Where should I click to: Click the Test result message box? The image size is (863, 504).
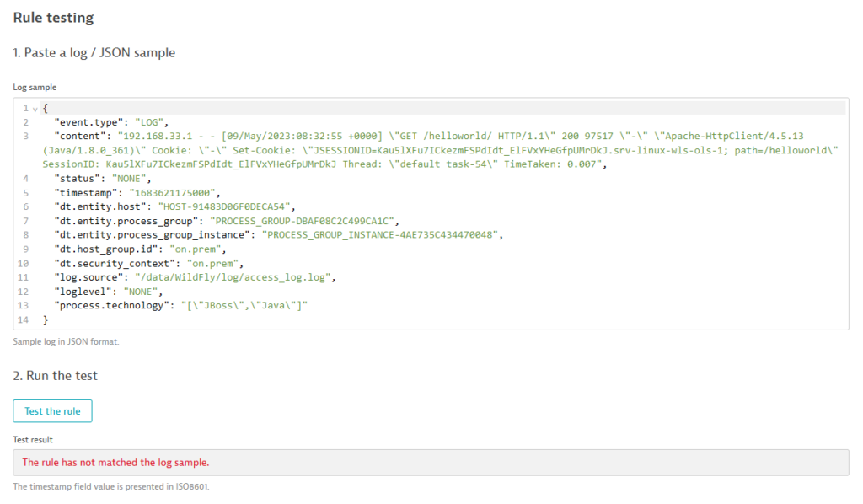pyautogui.click(x=431, y=463)
